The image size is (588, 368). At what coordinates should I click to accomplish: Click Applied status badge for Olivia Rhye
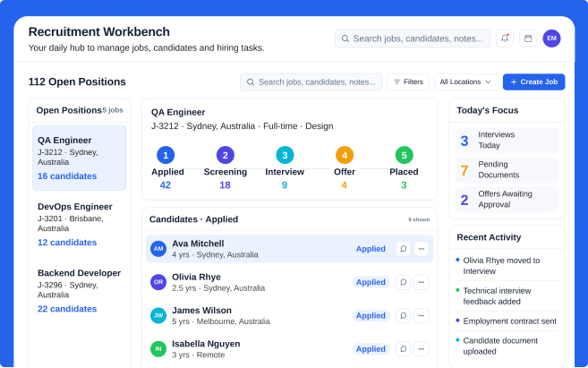(371, 282)
